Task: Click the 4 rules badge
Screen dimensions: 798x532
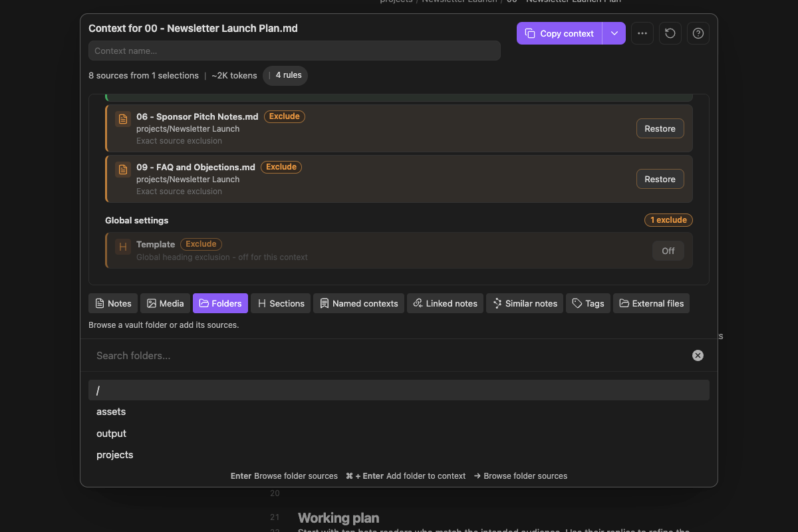Action: 285,75
